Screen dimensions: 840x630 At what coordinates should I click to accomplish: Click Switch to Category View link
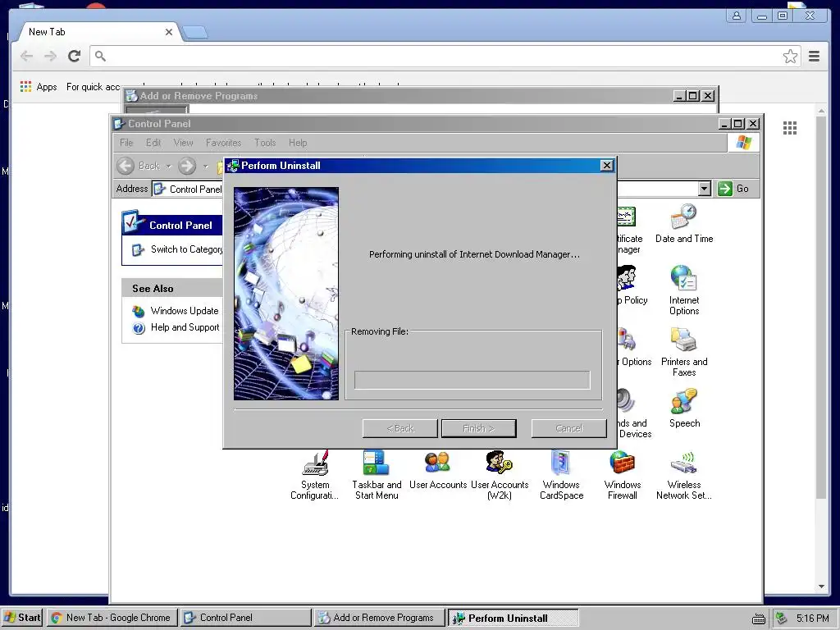coord(186,249)
